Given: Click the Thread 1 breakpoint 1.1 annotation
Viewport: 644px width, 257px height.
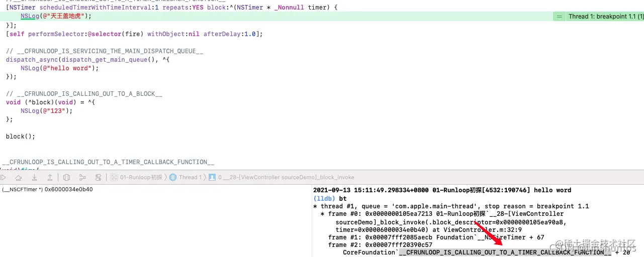Looking at the screenshot, I should pos(605,17).
